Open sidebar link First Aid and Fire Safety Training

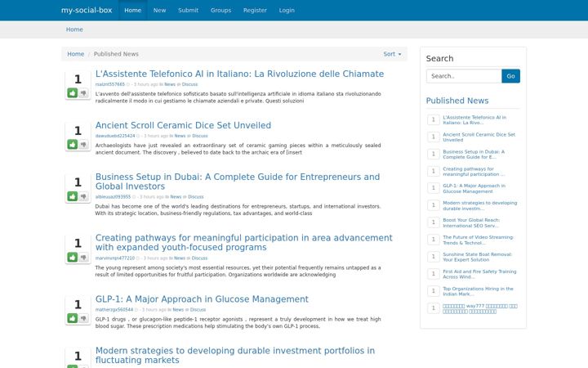click(x=479, y=274)
